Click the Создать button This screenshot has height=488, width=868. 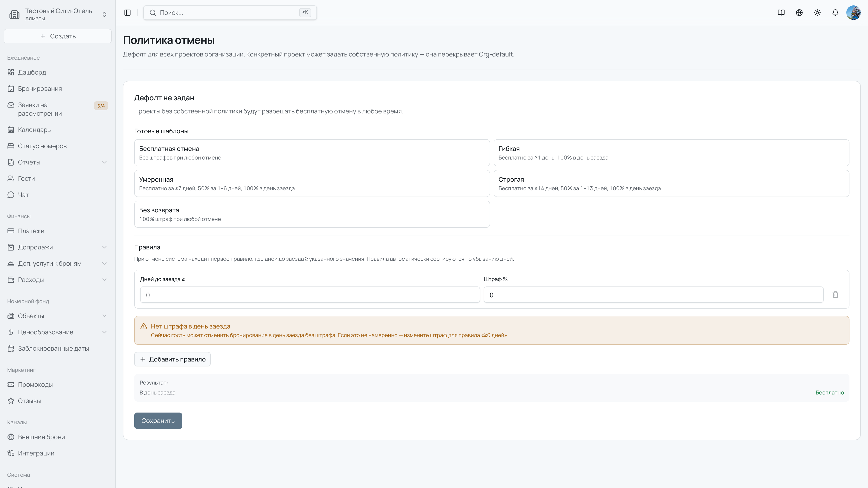[58, 36]
